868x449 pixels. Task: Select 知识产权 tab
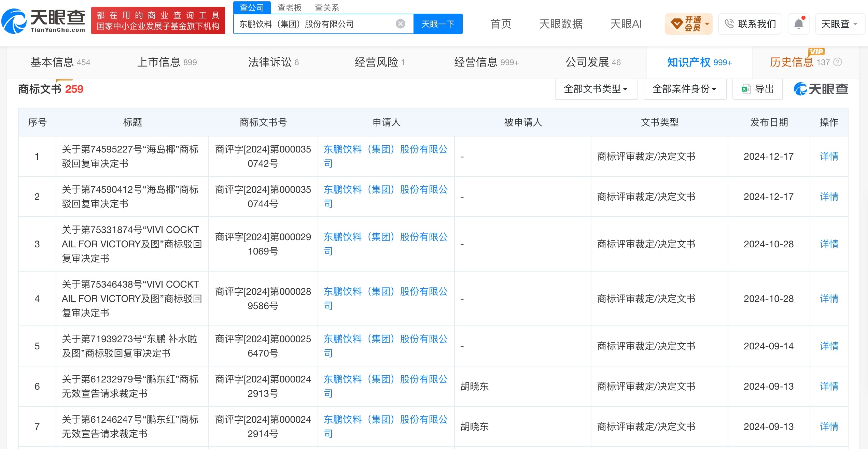699,62
